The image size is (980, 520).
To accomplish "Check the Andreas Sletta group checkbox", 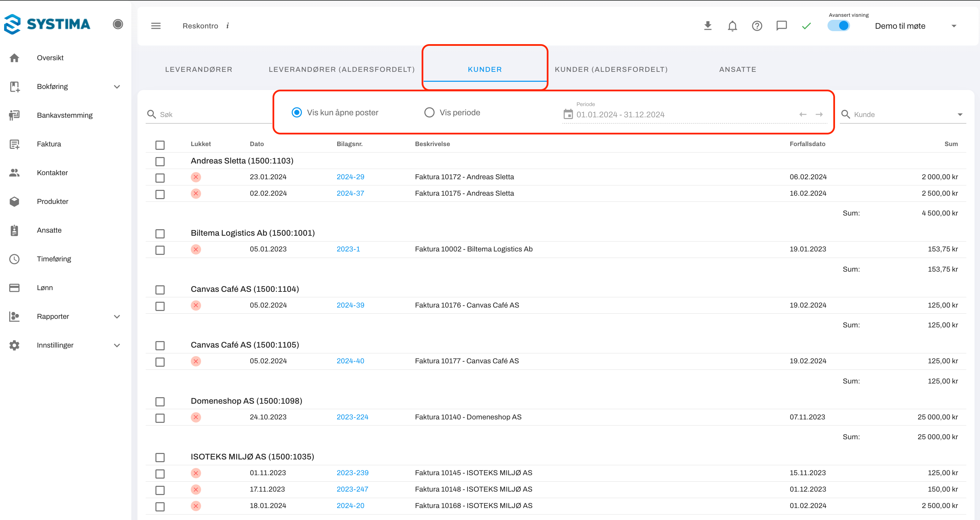I will [x=160, y=161].
